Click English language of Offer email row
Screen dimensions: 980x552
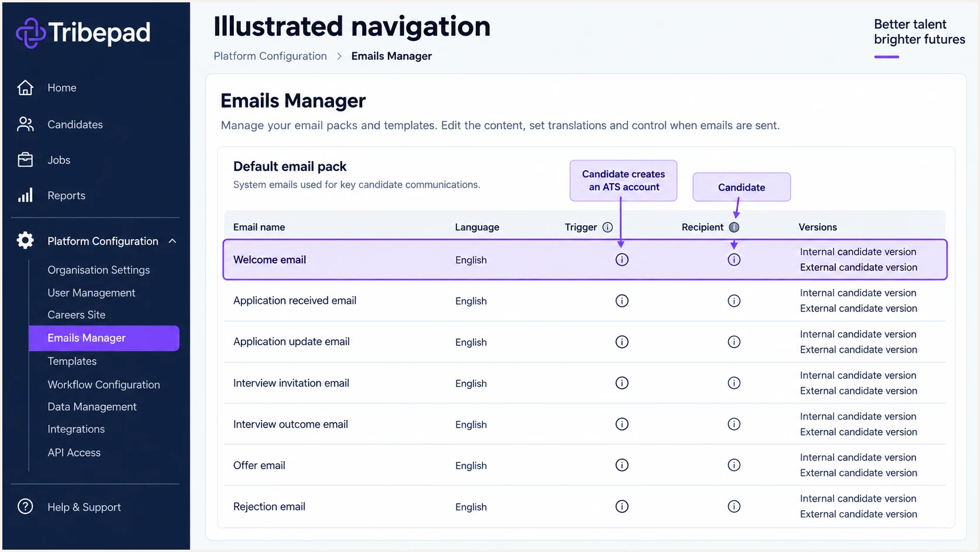[471, 466]
